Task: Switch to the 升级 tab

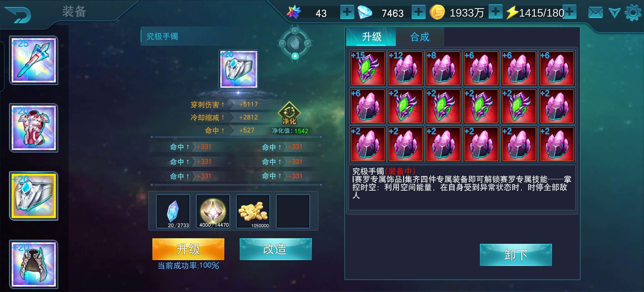Action: pos(371,37)
